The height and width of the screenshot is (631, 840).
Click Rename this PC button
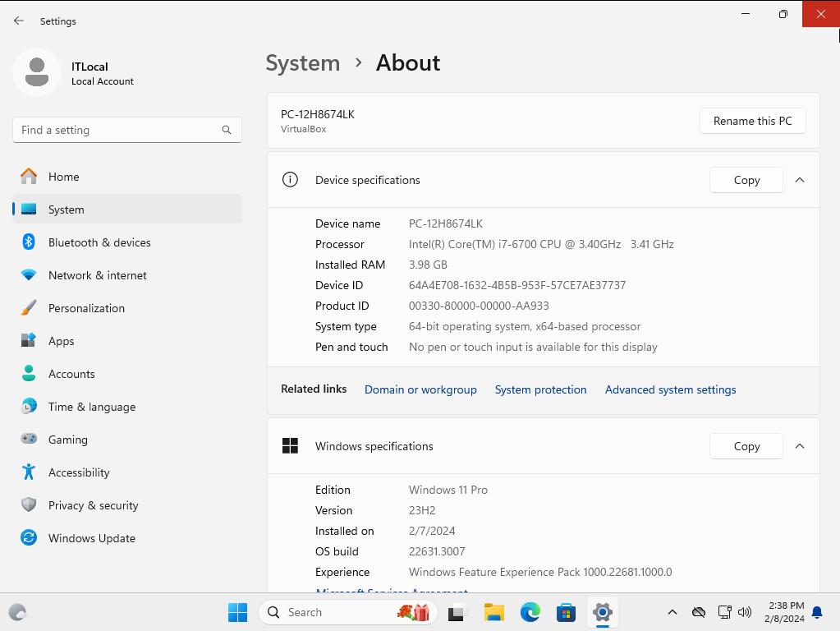[x=753, y=121]
